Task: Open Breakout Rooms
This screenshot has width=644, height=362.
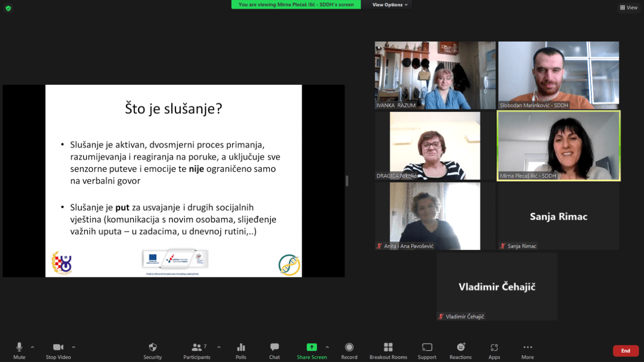Action: pos(388,348)
